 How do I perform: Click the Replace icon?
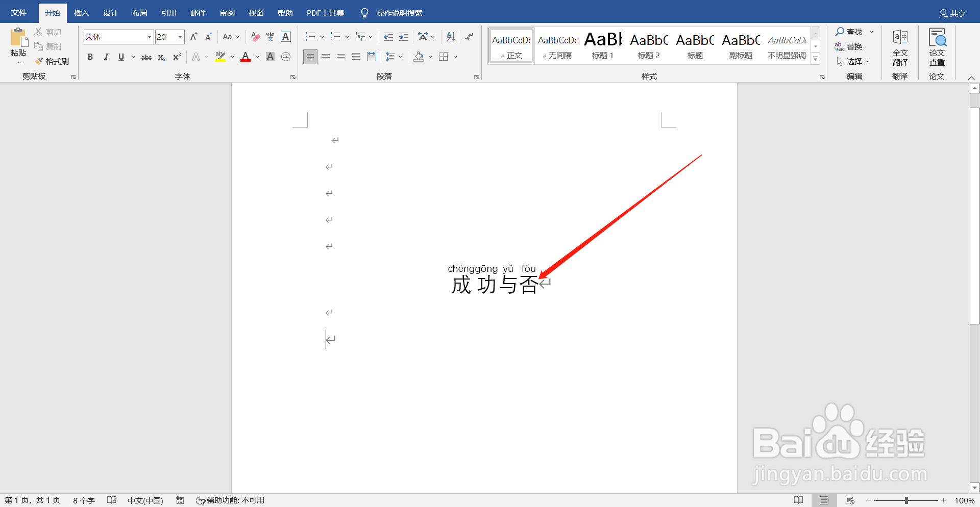pos(839,46)
